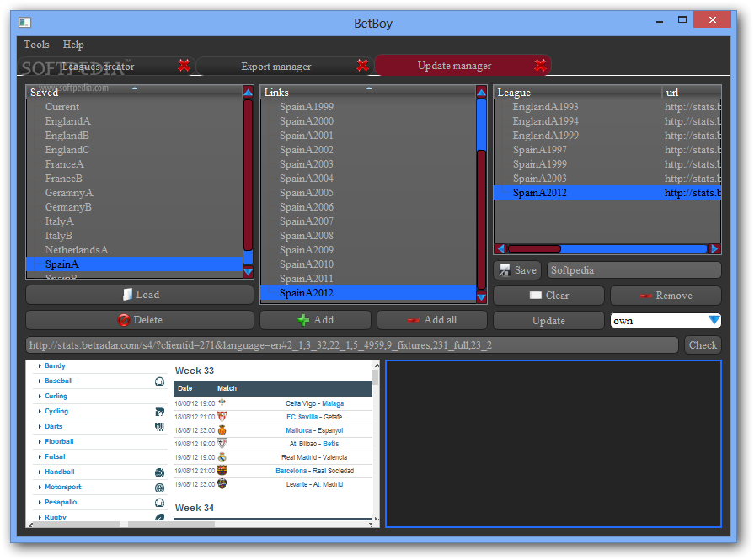
Task: Close the Export manager tab
Action: pos(362,66)
